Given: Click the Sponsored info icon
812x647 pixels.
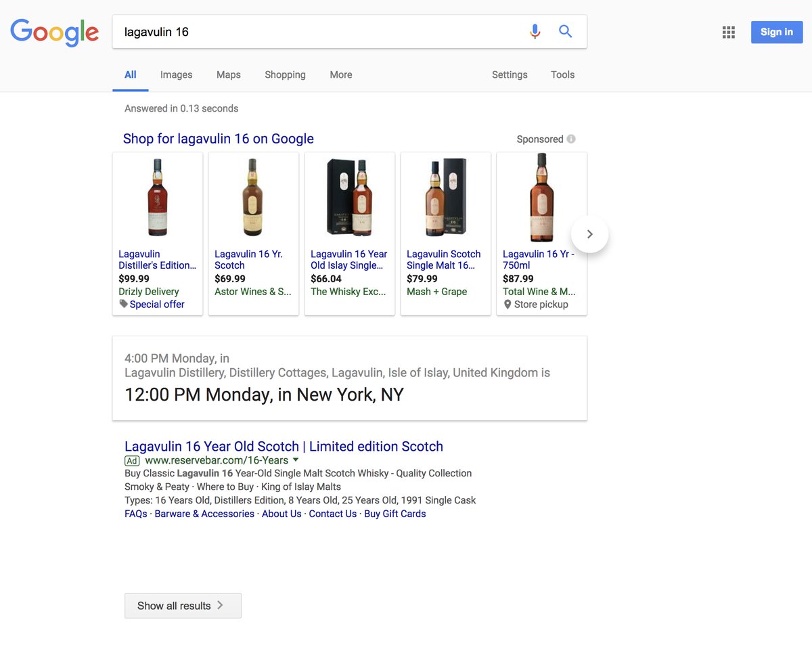Looking at the screenshot, I should [571, 139].
